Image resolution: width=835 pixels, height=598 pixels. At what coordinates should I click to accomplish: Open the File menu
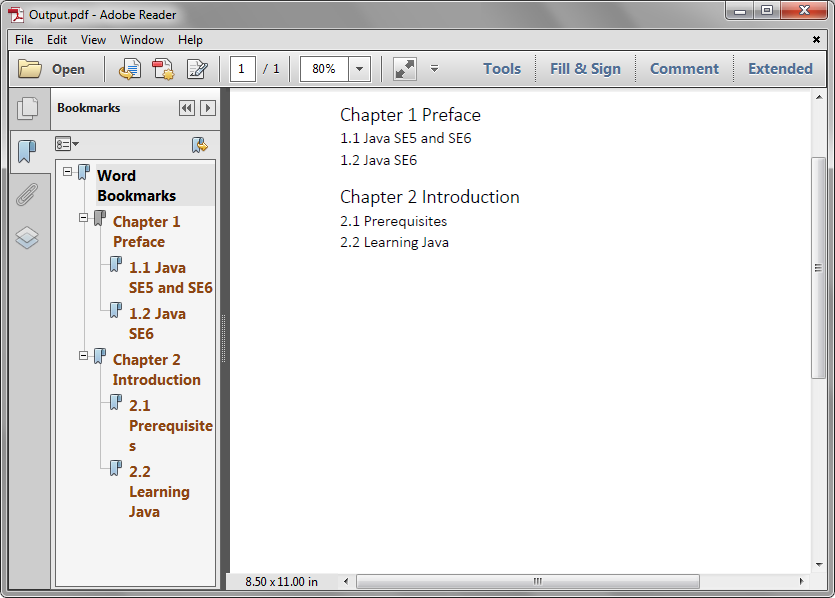(24, 40)
